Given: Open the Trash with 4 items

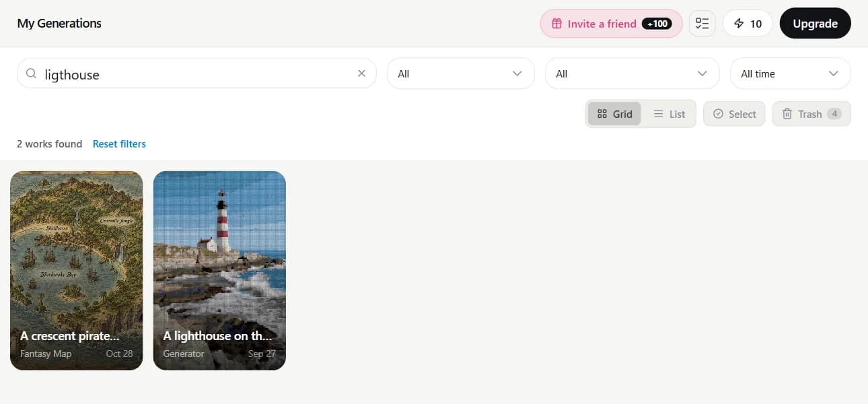Looking at the screenshot, I should click(811, 114).
